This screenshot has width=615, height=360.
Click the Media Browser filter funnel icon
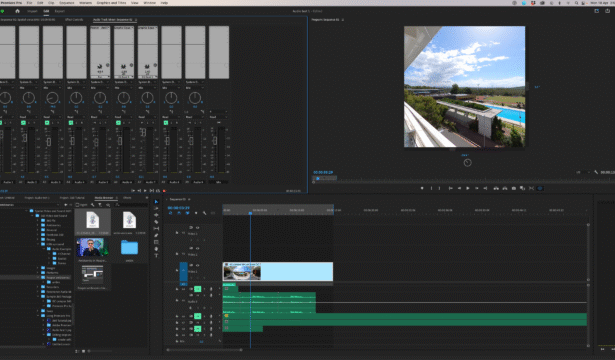(x=100, y=205)
